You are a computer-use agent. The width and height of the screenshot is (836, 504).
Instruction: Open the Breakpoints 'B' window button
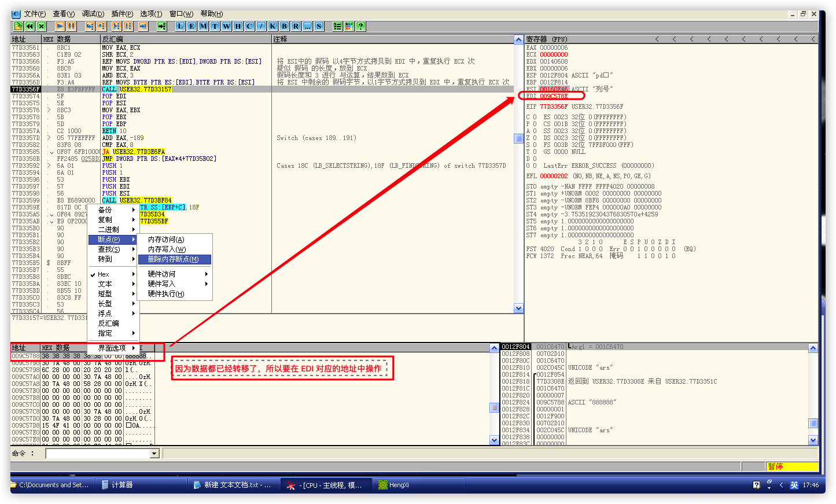tap(284, 26)
